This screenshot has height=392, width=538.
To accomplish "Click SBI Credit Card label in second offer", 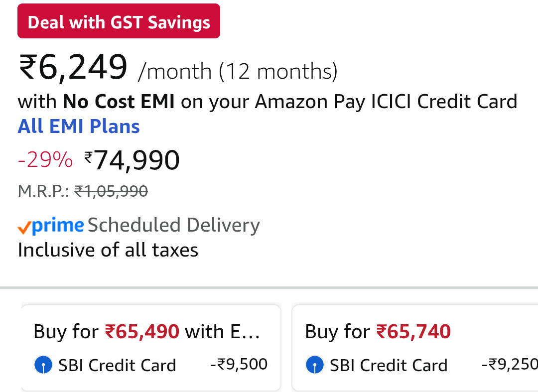I will click(389, 366).
